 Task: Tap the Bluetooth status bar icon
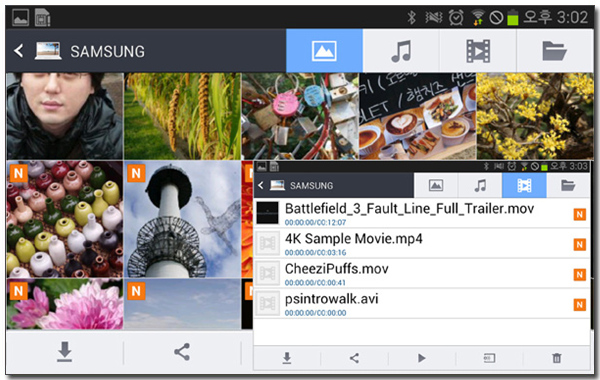tap(412, 17)
